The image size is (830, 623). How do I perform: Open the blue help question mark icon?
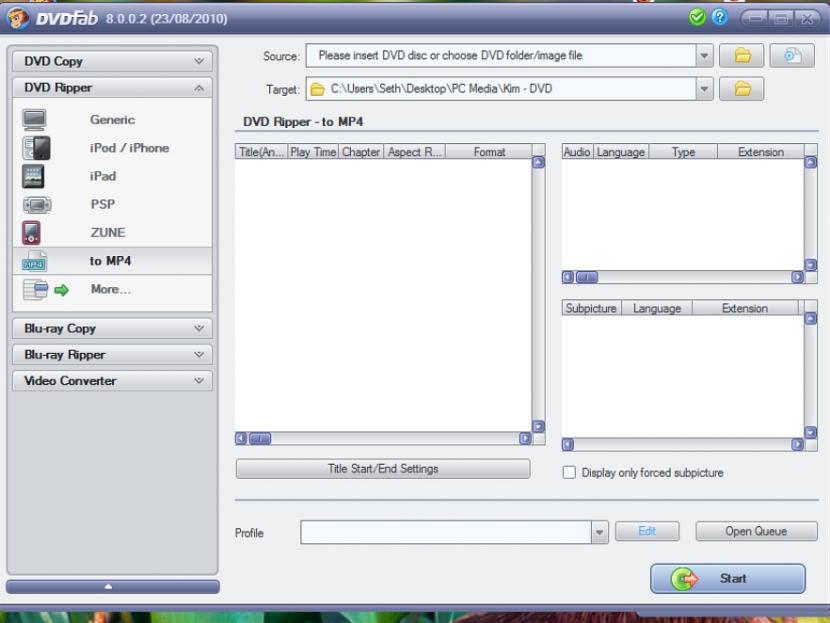coord(719,17)
